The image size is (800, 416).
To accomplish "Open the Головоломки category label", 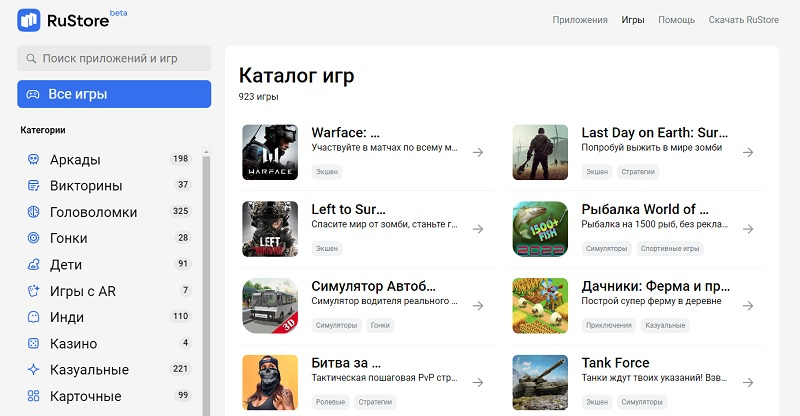I will (x=93, y=212).
